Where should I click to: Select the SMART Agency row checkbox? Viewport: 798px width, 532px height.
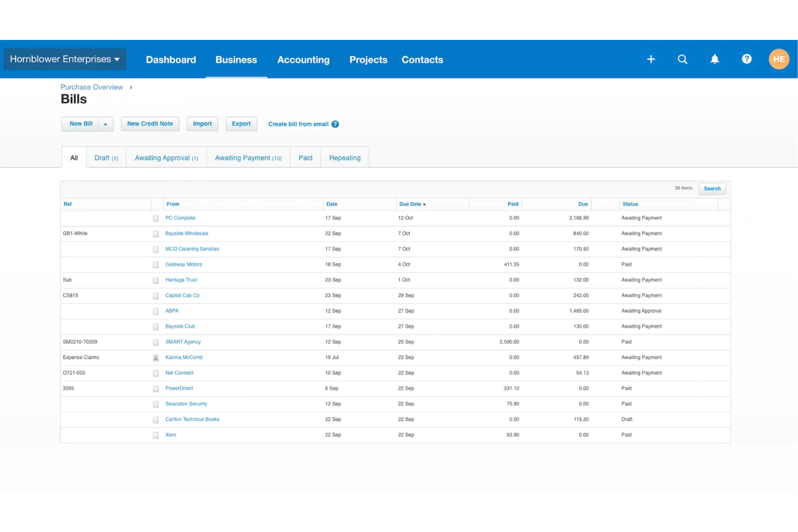(156, 342)
